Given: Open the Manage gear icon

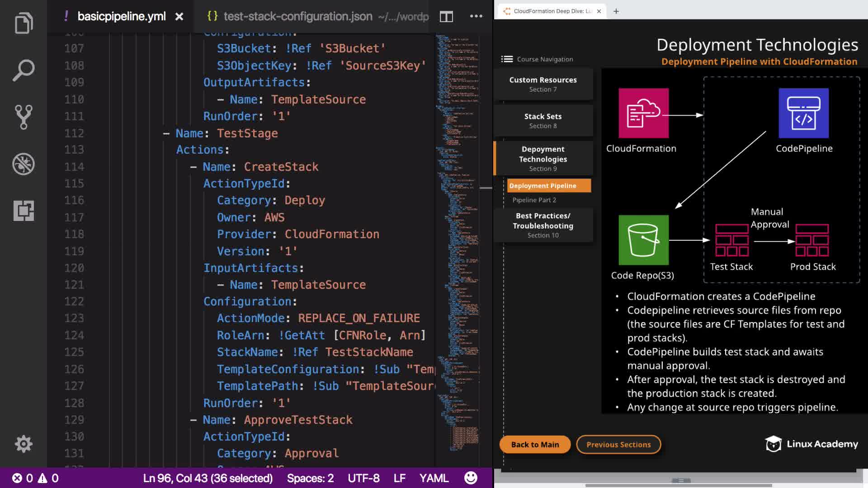Looking at the screenshot, I should point(24,444).
